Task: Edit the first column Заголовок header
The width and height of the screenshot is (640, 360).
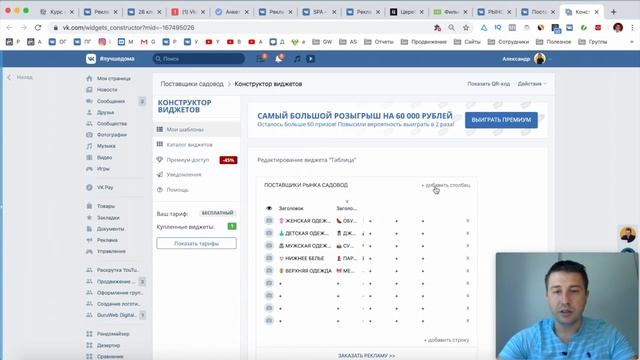Action: tap(291, 208)
